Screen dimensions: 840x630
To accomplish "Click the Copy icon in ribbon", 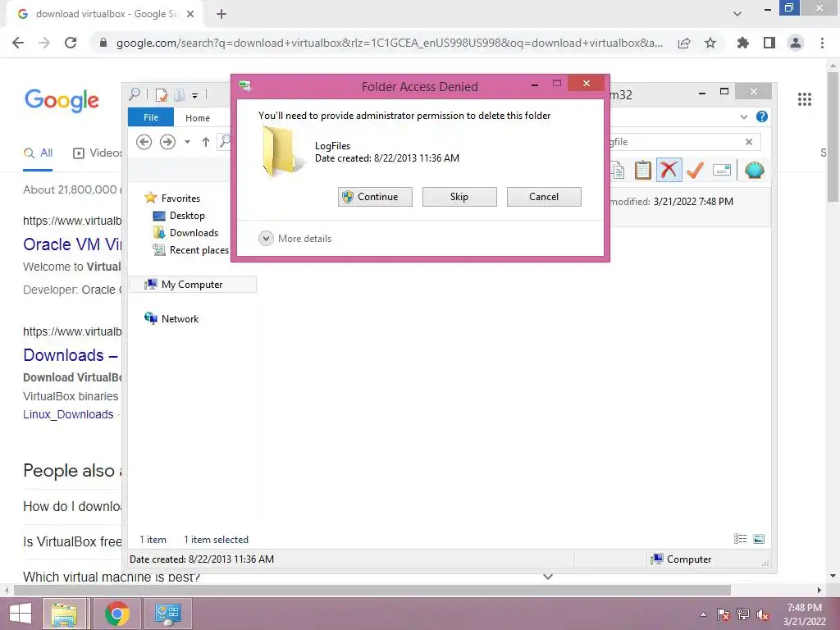I will click(618, 171).
